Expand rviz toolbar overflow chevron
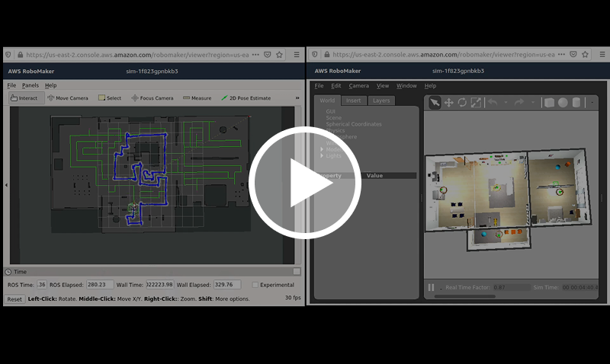Image resolution: width=610 pixels, height=364 pixels. tap(297, 98)
